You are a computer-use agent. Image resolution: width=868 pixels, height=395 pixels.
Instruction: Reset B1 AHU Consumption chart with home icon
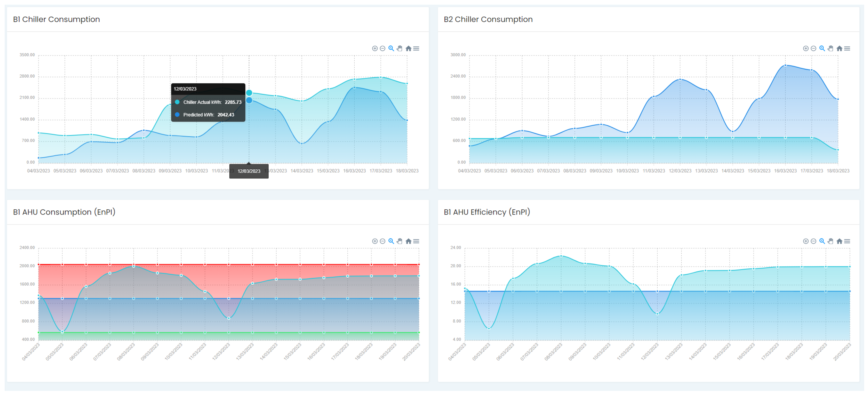pyautogui.click(x=409, y=241)
